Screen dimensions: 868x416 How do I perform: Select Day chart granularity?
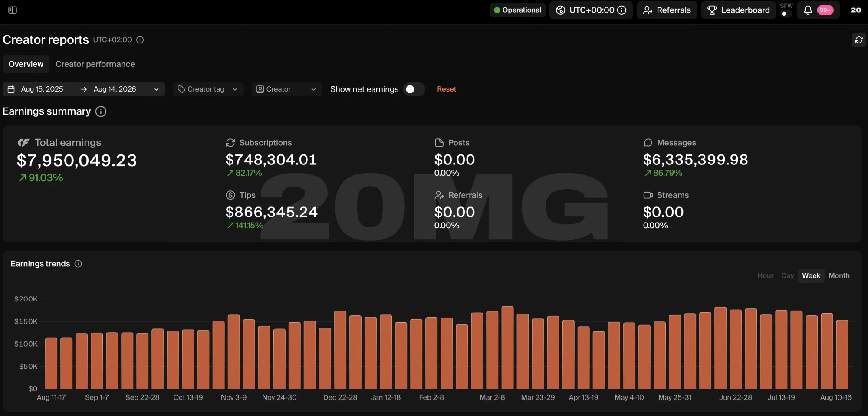[x=788, y=276]
